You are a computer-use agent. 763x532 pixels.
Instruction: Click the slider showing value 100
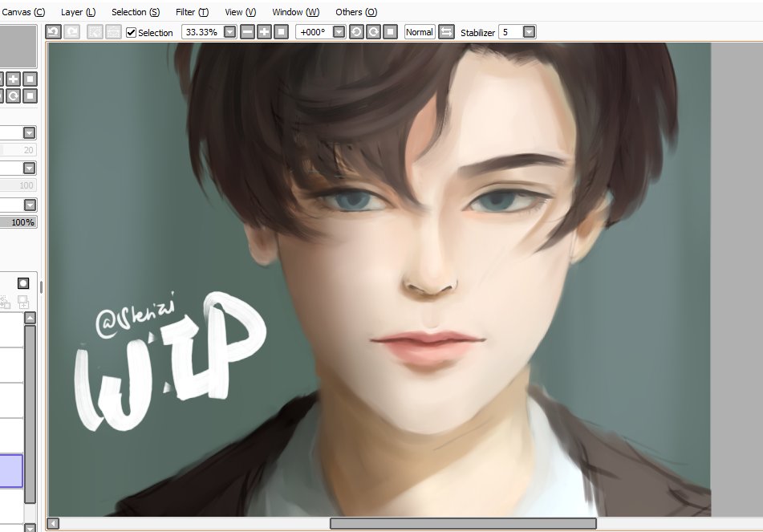(x=18, y=185)
